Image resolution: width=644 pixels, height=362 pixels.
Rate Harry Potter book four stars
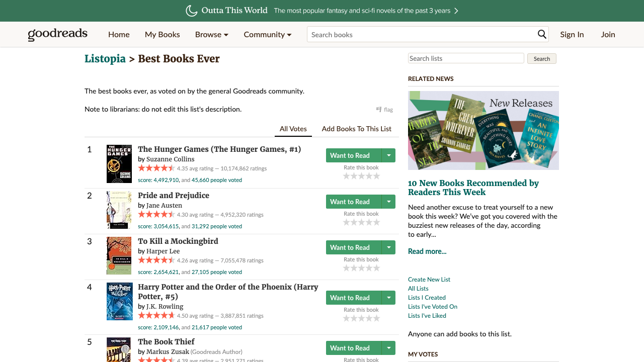[x=369, y=318]
